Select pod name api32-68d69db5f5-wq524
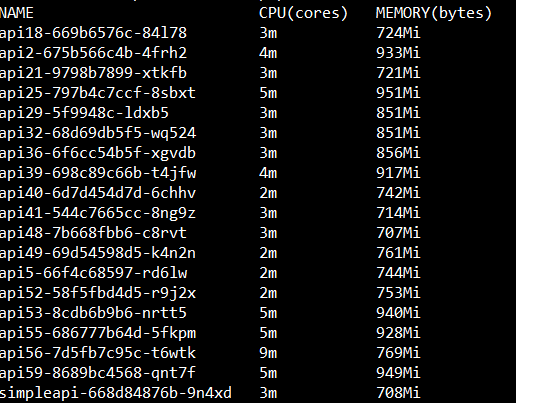Image resolution: width=539 pixels, height=403 pixels. 98,133
